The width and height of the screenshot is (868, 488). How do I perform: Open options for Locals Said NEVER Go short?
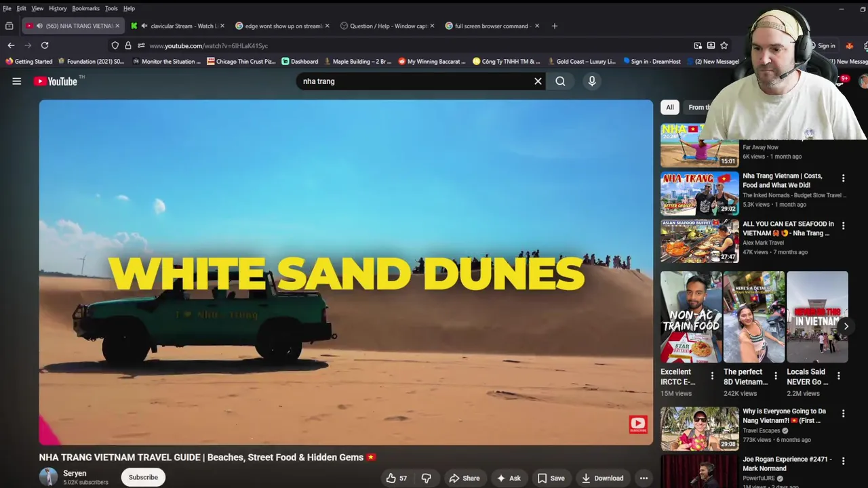point(839,375)
